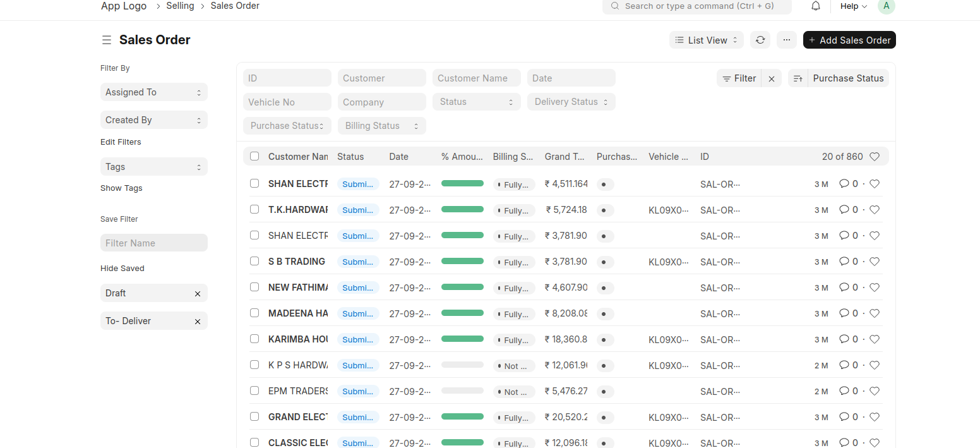Click Add Sales Order button
The image size is (980, 448).
(x=849, y=40)
